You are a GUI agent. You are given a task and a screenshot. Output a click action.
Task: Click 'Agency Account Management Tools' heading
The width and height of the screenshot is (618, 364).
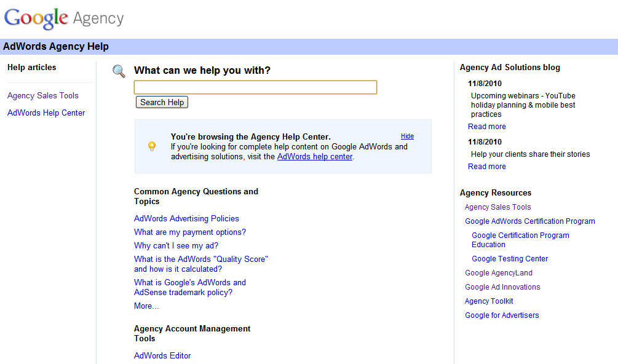point(192,334)
